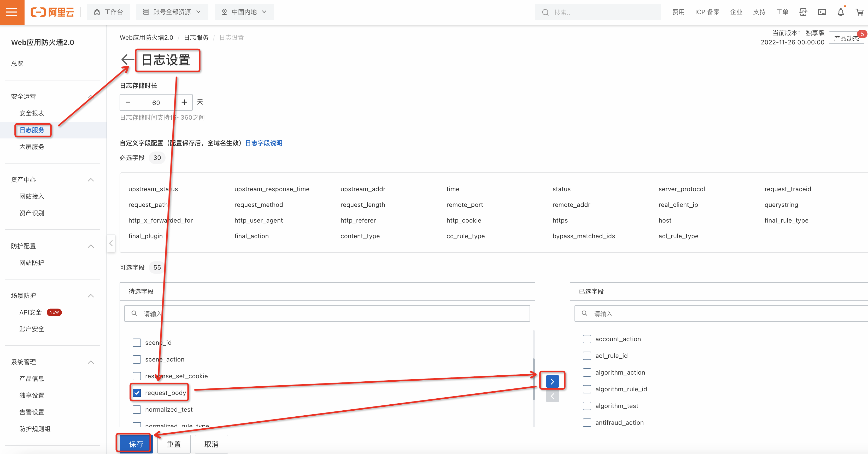Check the account_action field
868x454 pixels.
point(587,339)
